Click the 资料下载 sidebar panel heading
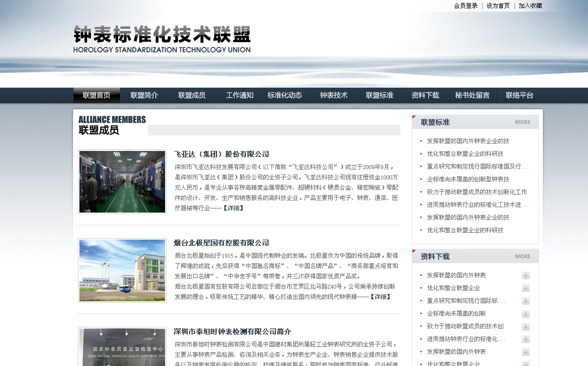This screenshot has height=366, width=588. coord(435,256)
